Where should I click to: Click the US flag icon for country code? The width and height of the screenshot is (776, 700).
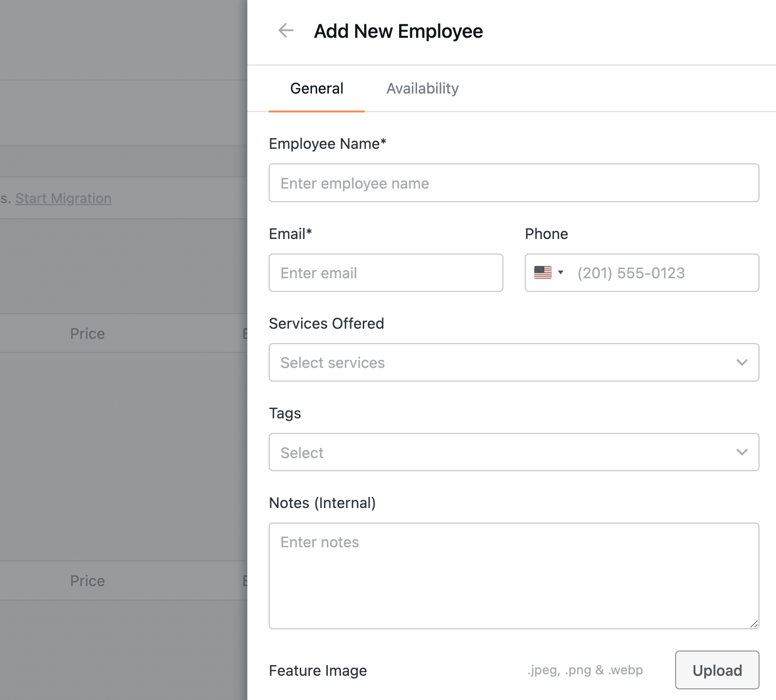point(544,272)
